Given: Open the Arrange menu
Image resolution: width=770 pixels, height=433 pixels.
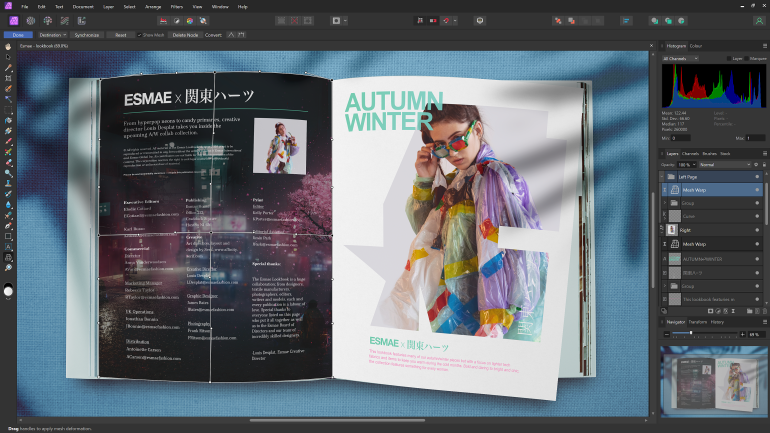Looking at the screenshot, I should (x=153, y=7).
